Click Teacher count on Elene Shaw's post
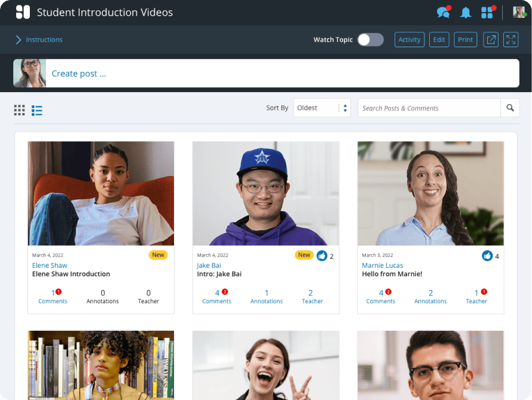 [148, 296]
